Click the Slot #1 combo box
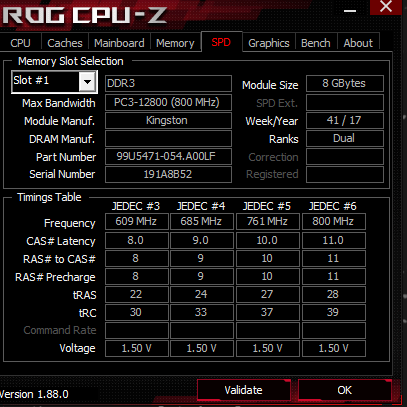The image size is (407, 407). (x=54, y=82)
